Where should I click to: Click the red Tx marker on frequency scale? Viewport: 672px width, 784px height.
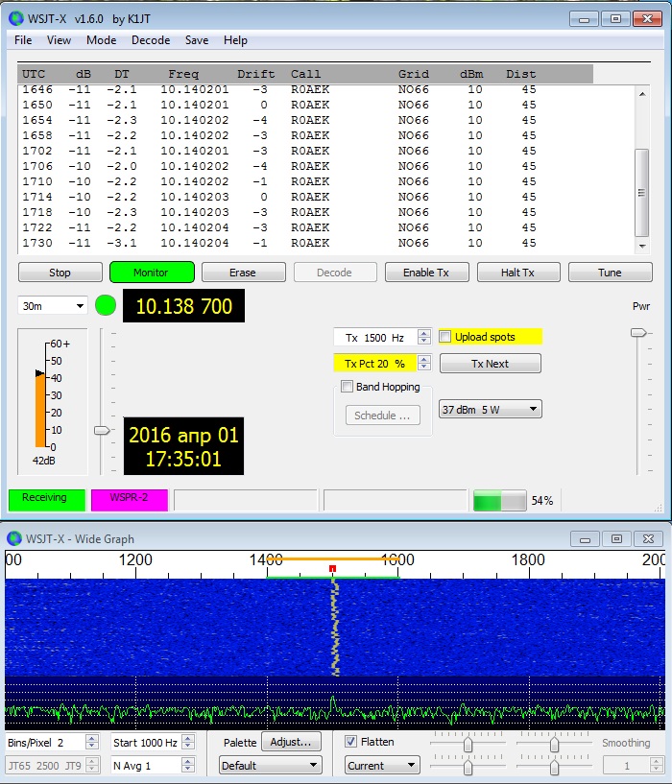coord(332,568)
